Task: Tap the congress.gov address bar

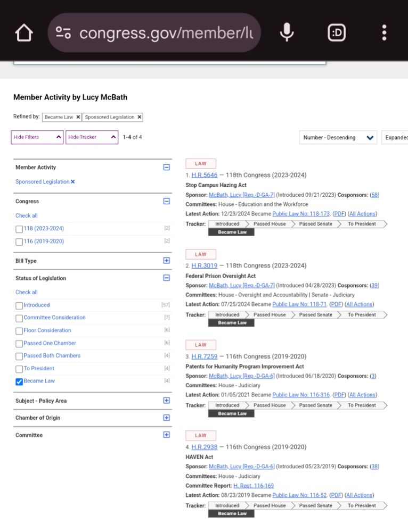Action: pyautogui.click(x=154, y=33)
